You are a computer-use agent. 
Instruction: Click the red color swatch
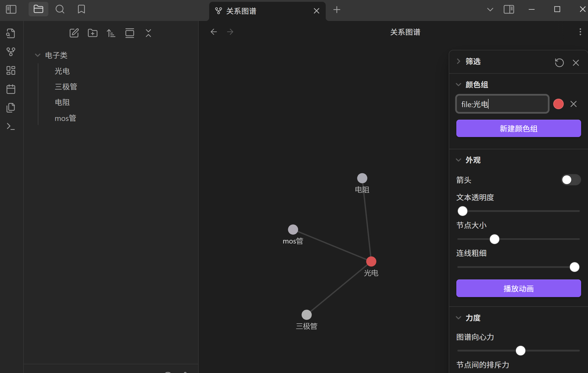click(x=558, y=104)
